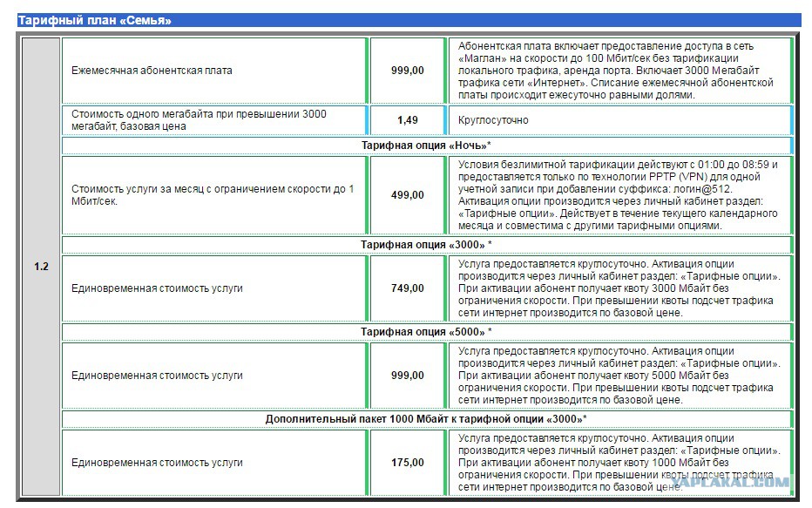Click the description mentioning 5000 Мбайт quota
812x508 pixels.
click(619, 376)
